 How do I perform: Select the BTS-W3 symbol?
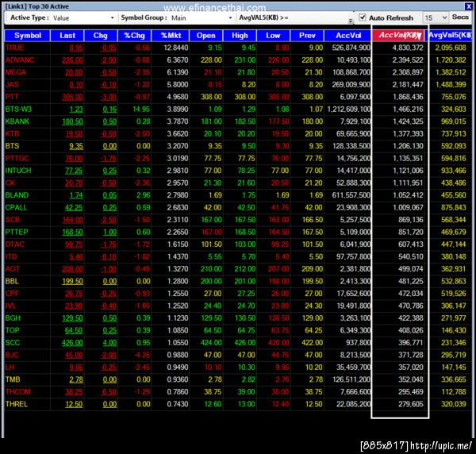pos(18,110)
